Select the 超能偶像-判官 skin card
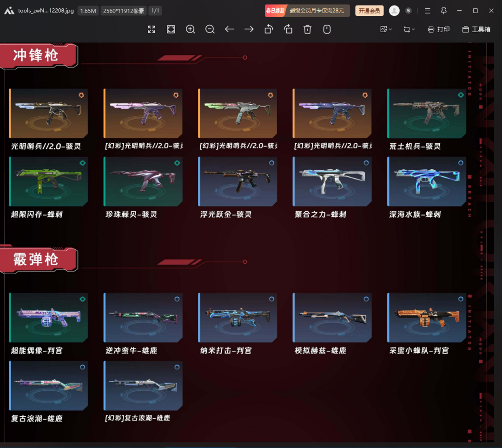Viewport: 502px width, 448px height. point(48,318)
